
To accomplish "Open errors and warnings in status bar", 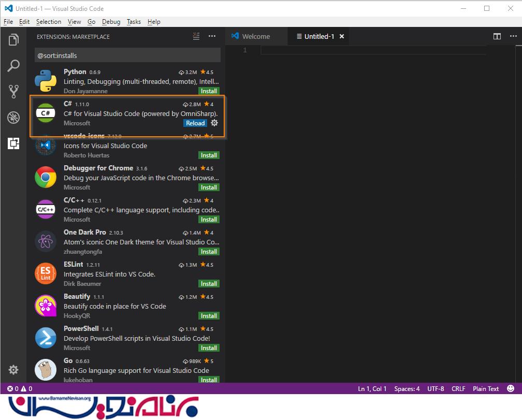I will 20,388.
